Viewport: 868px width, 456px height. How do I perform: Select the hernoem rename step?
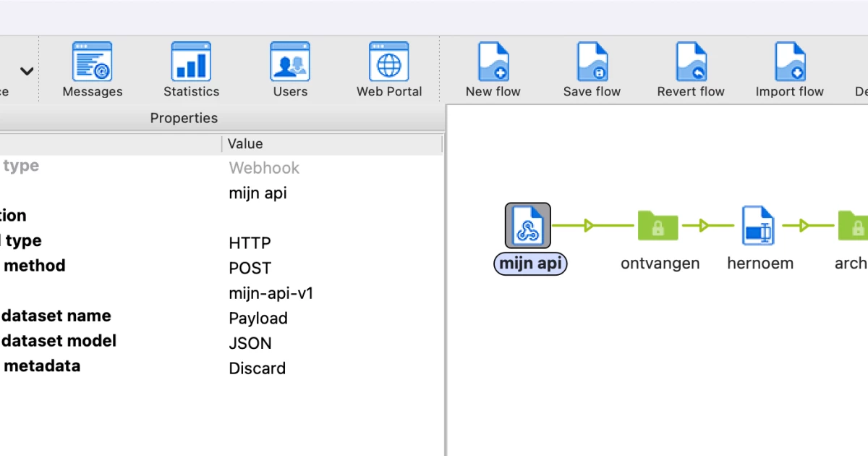pos(758,226)
